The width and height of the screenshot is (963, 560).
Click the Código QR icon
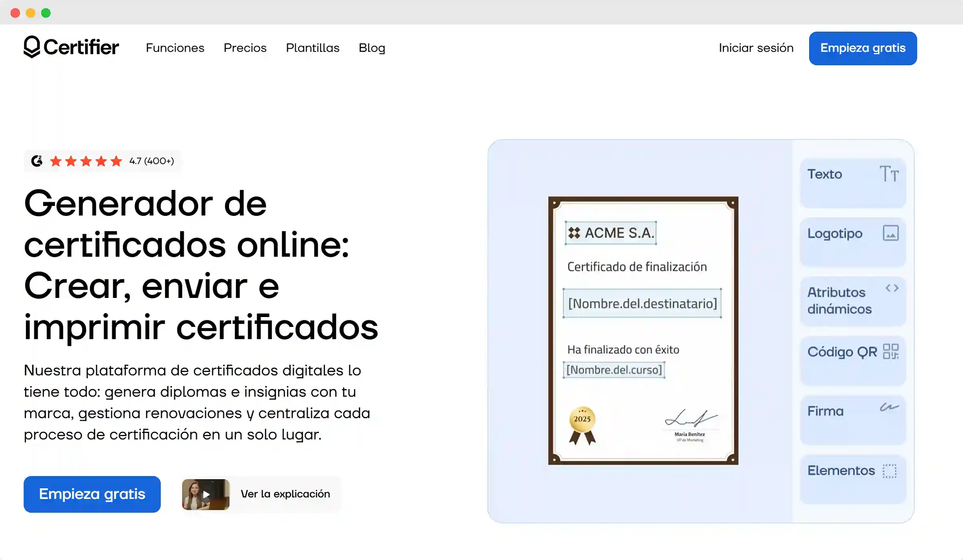890,351
